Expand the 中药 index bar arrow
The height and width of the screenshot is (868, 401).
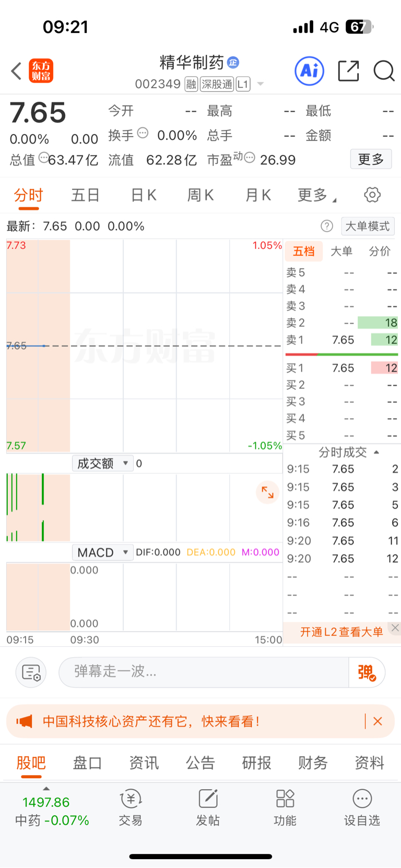46,789
